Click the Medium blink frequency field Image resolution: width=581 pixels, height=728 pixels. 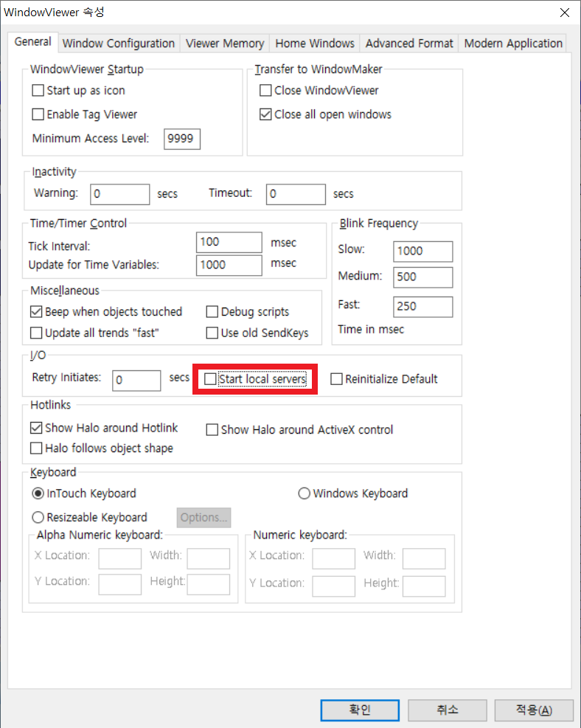click(423, 277)
